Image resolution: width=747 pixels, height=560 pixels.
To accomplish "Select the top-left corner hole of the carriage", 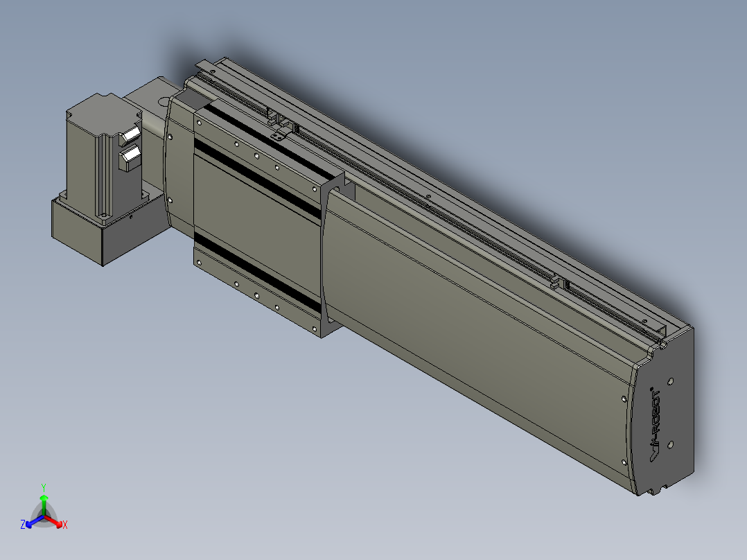I will pos(199,123).
